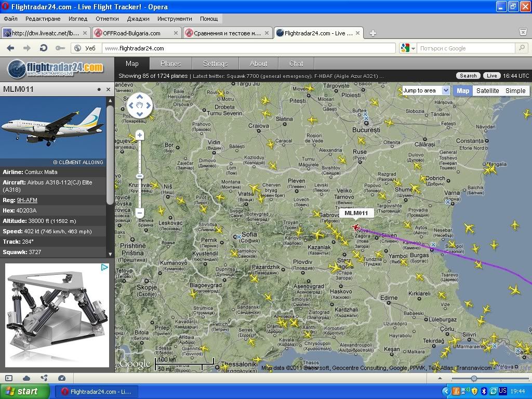Zoom in on map with plus
Image resolution: width=532 pixels, height=399 pixels.
coord(139,136)
